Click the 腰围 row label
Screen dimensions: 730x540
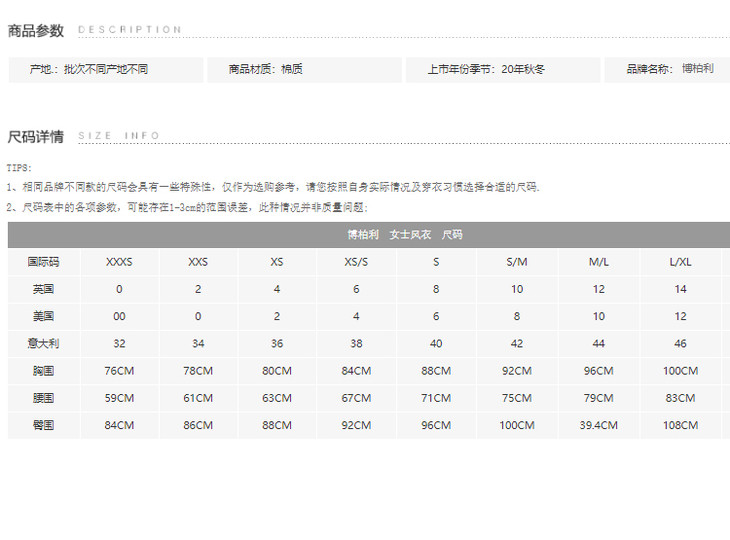point(43,398)
